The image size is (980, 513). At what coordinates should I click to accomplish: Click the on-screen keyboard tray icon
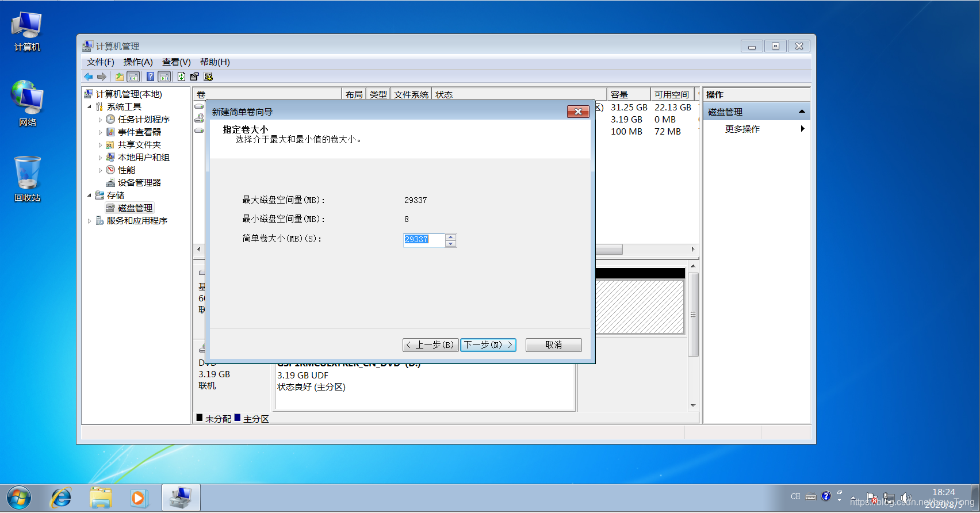pos(811,497)
